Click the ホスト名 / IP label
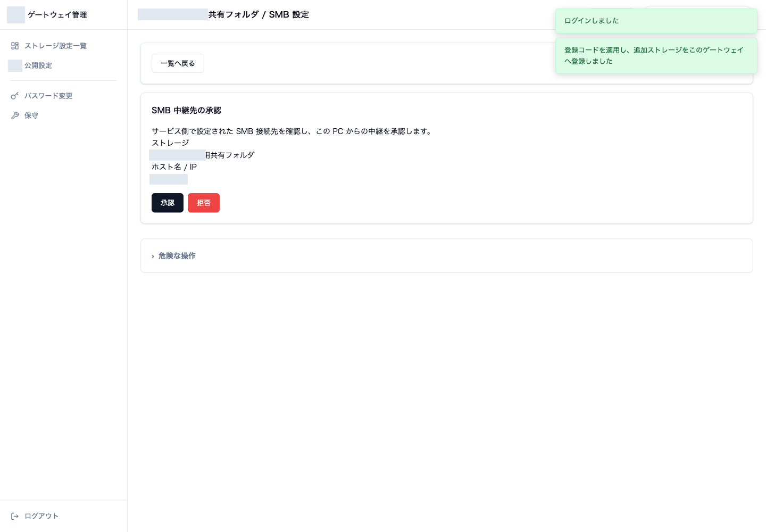The image size is (766, 532). coord(174,167)
